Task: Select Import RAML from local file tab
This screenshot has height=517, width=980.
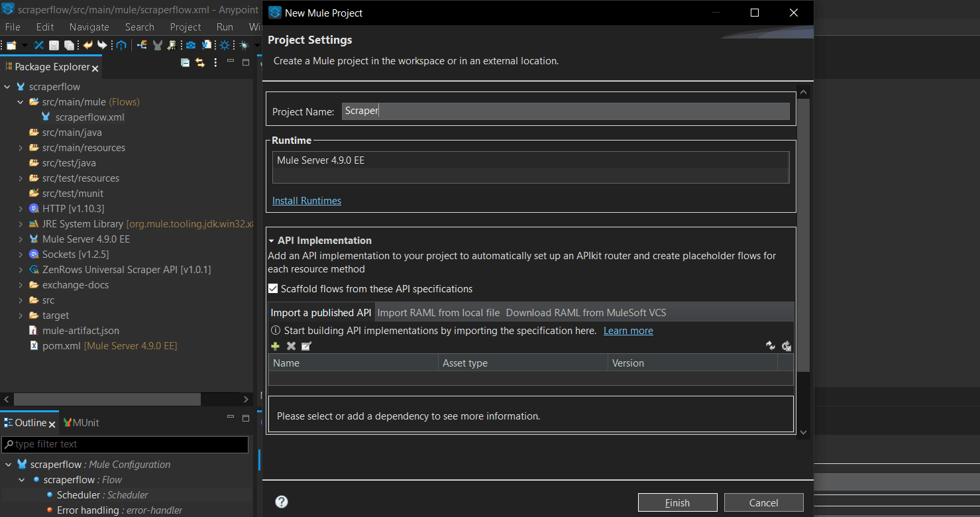Action: coord(439,313)
